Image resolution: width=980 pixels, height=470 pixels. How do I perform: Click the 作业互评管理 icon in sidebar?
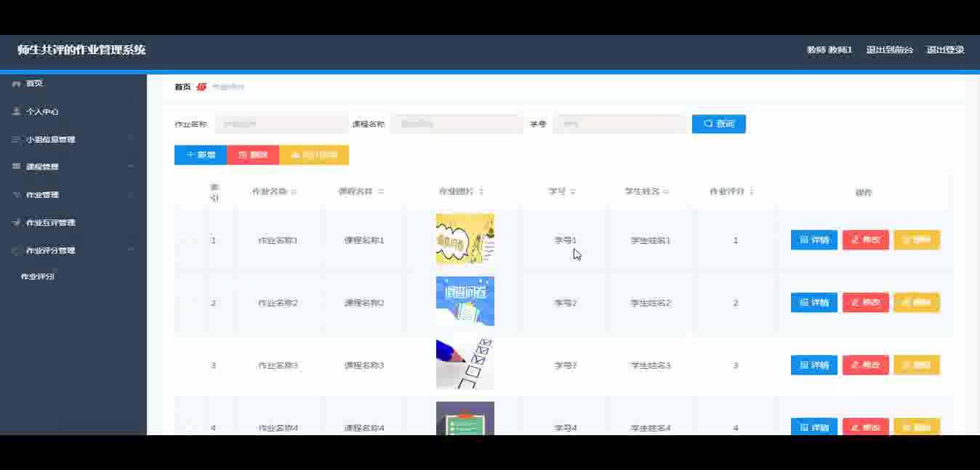click(16, 223)
